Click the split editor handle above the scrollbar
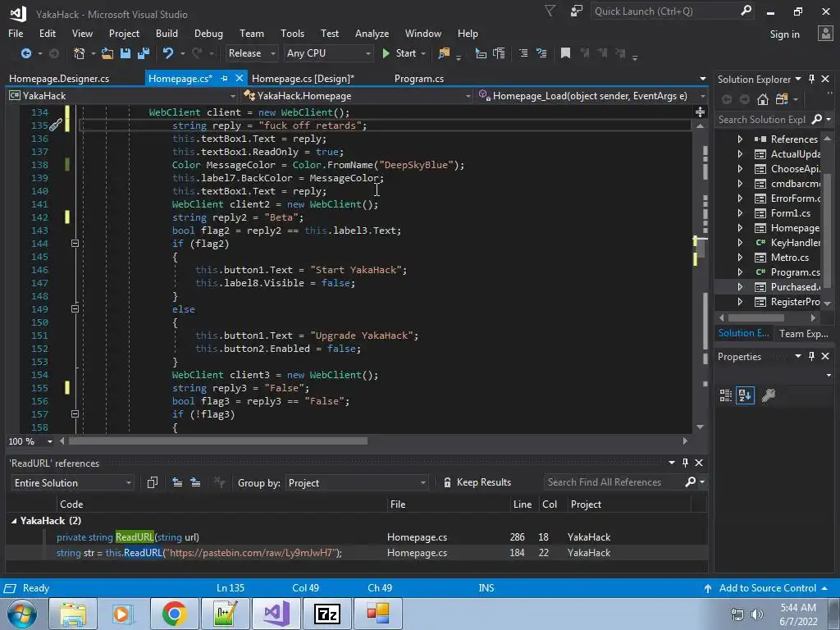 click(x=700, y=112)
